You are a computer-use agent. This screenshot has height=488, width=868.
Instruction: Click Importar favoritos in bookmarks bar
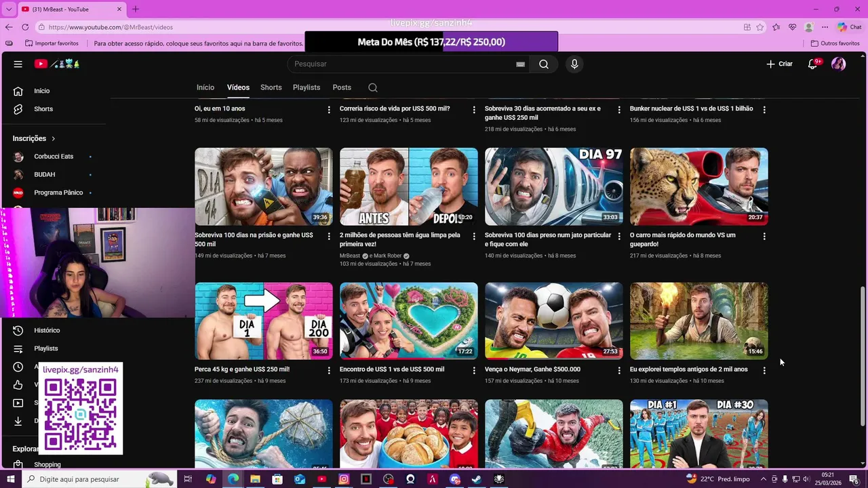pyautogui.click(x=52, y=43)
